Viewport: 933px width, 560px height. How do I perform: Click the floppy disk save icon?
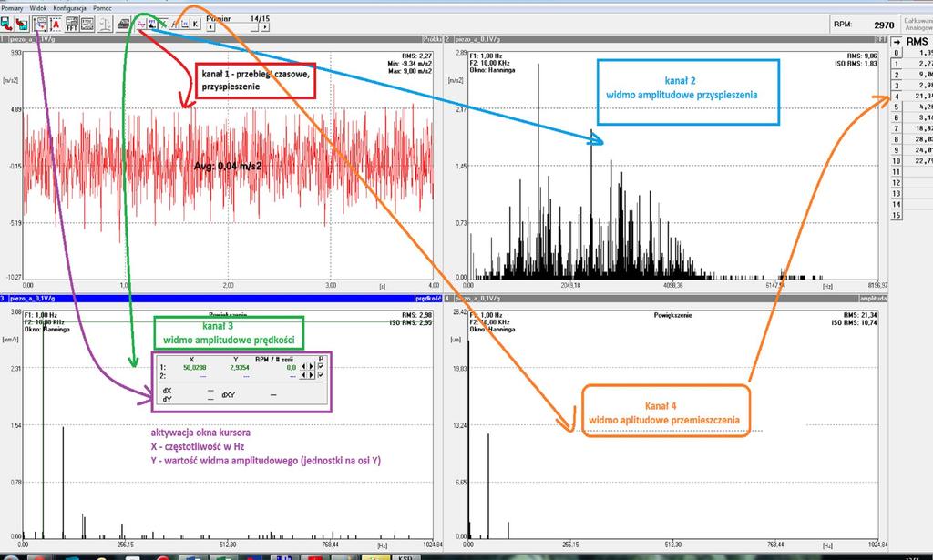click(6, 24)
